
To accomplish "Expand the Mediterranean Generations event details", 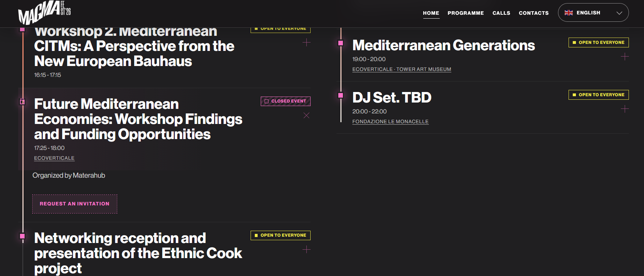I will click(x=625, y=57).
